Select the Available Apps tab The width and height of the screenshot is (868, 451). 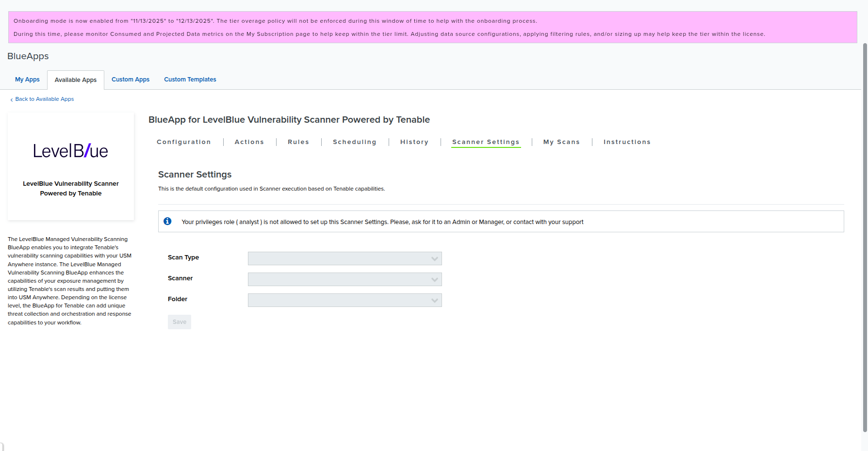point(76,80)
